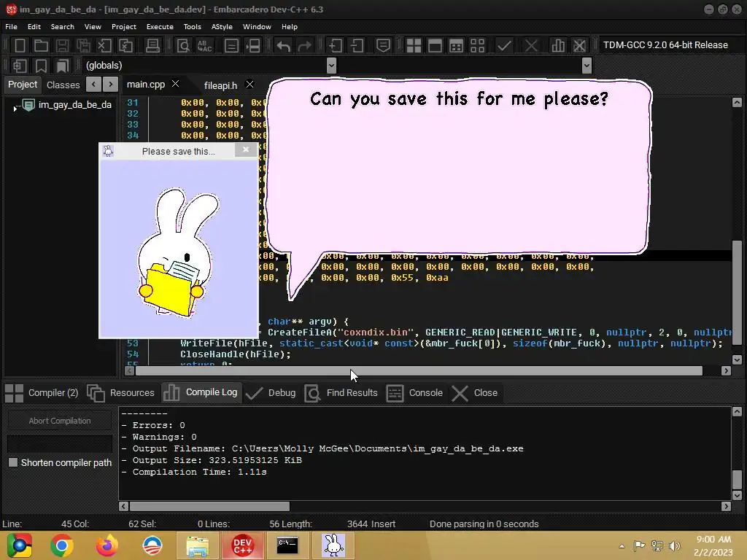The width and height of the screenshot is (747, 560).
Task: Toggle Shorten compiler path checkbox
Action: coord(13,462)
